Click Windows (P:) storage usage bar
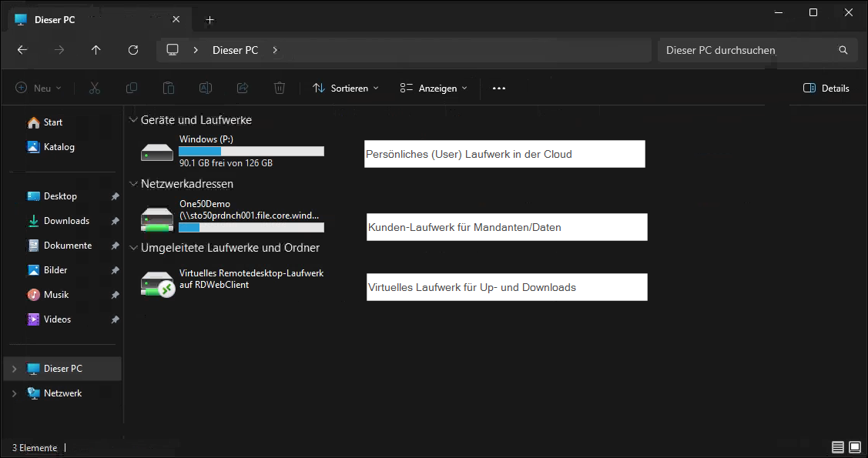 coord(251,152)
